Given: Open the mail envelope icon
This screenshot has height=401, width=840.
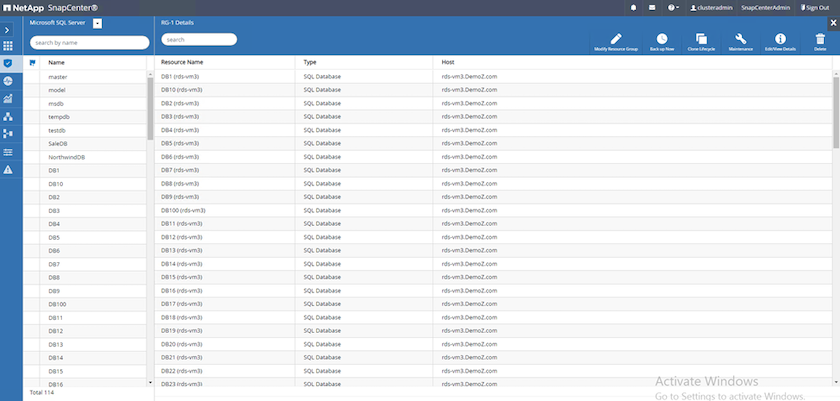Looking at the screenshot, I should click(652, 7).
